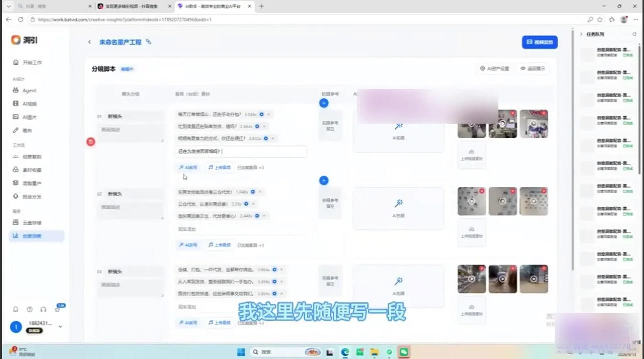Image resolution: width=644 pixels, height=359 pixels.
Task: Click the blue circle icon on the 2.28s line
Action: tap(246, 204)
